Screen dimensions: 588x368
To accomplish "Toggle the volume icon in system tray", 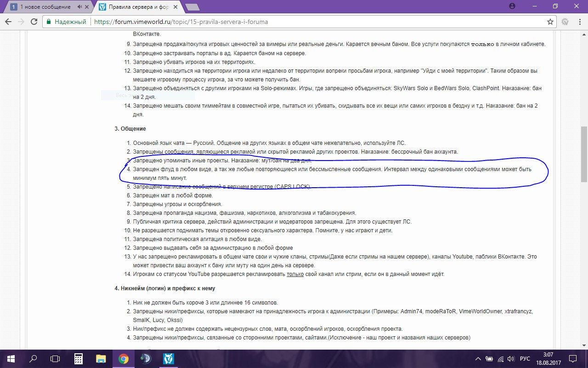I will [x=510, y=358].
